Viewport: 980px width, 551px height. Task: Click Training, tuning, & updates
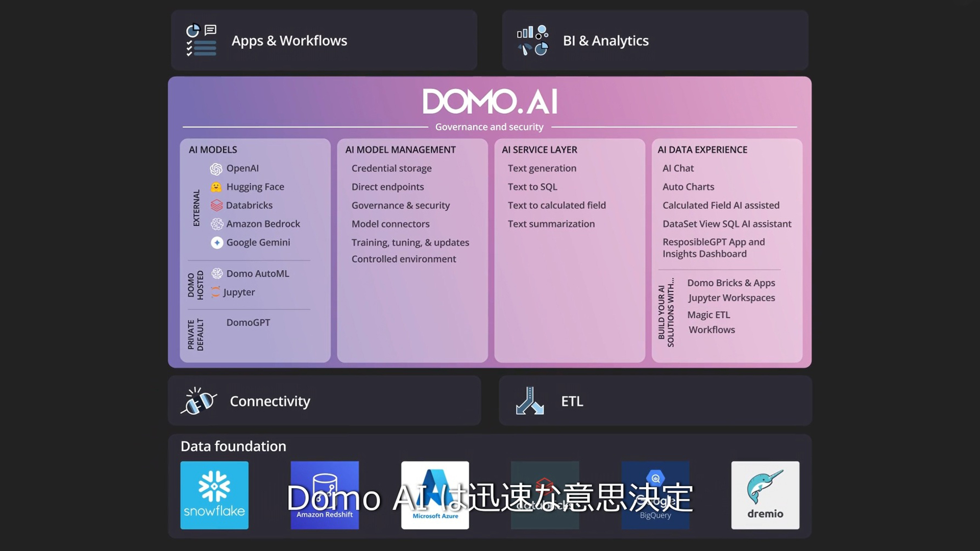pyautogui.click(x=410, y=242)
